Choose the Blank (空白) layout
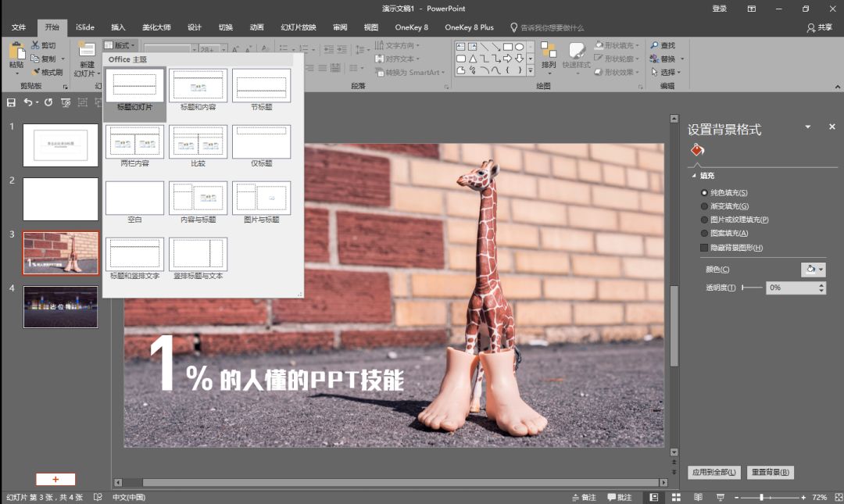This screenshot has width=844, height=504. click(134, 202)
